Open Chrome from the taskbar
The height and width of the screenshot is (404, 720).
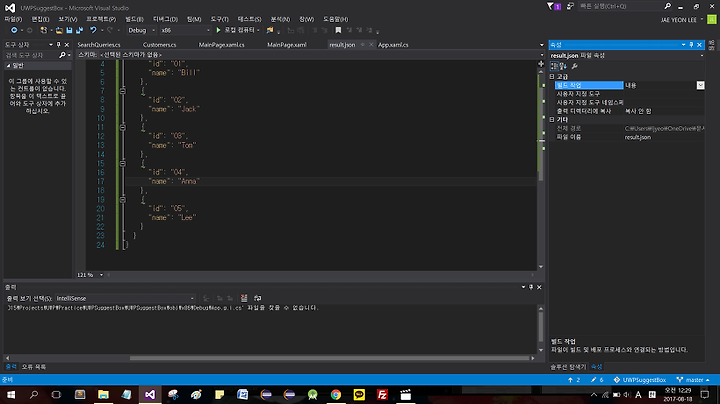tap(336, 394)
